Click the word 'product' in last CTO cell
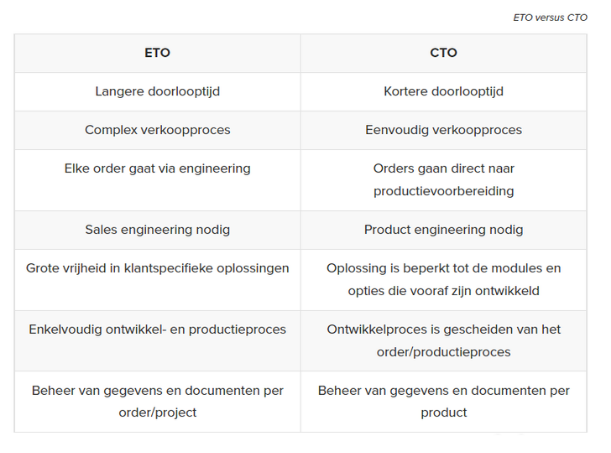Image resolution: width=611 pixels, height=453 pixels. click(x=443, y=412)
